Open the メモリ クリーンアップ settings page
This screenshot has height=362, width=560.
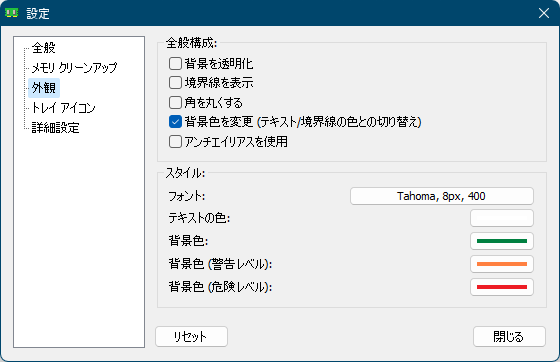pos(74,68)
